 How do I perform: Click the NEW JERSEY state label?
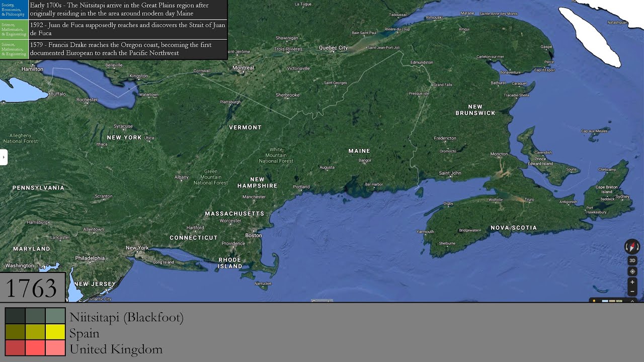[95, 284]
